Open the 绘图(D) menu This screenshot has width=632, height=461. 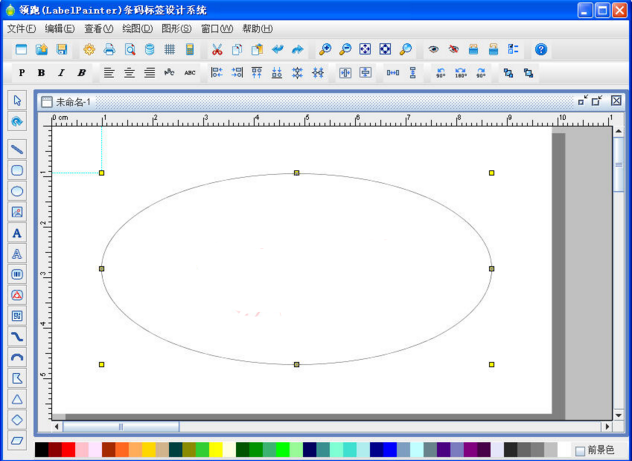[x=138, y=29]
